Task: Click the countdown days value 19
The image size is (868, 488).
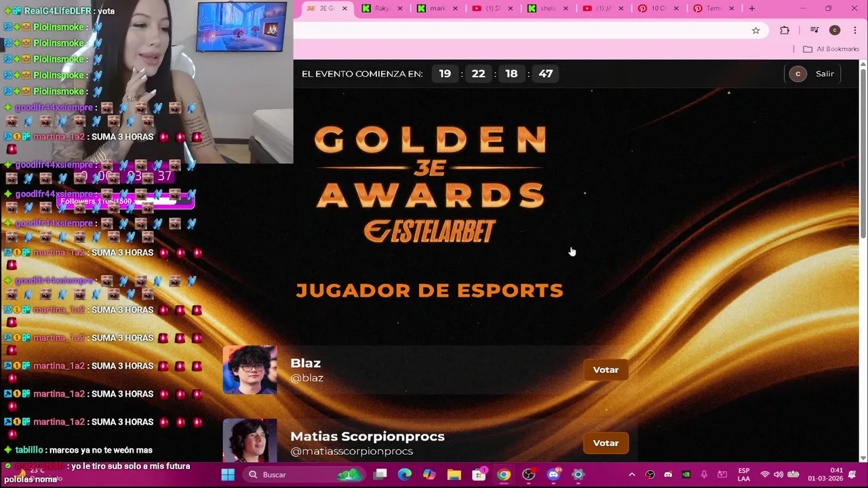Action: (x=445, y=73)
